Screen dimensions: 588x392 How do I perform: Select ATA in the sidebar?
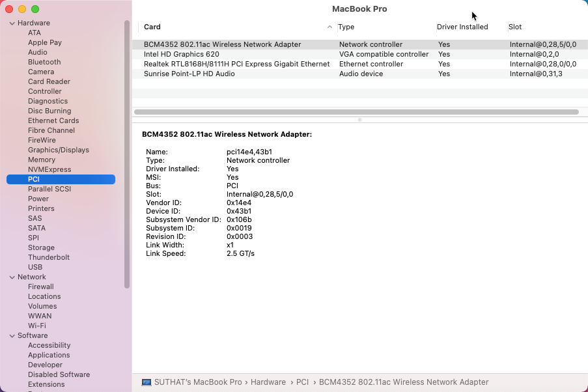coord(34,33)
